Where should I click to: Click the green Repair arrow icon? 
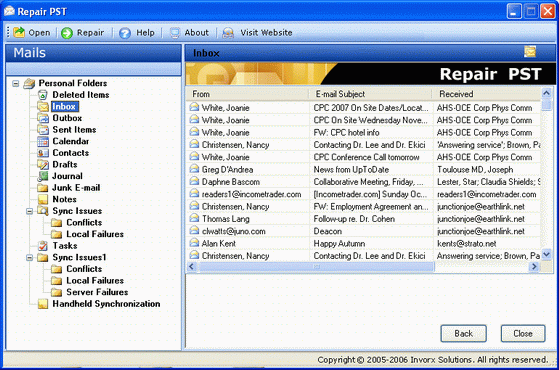tap(67, 33)
